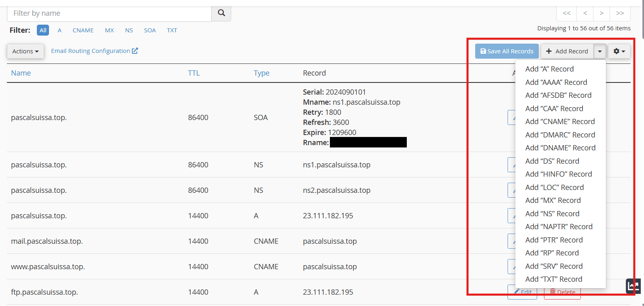Image resolution: width=644 pixels, height=306 pixels.
Task: Open the gear settings dropdown
Action: tap(619, 51)
